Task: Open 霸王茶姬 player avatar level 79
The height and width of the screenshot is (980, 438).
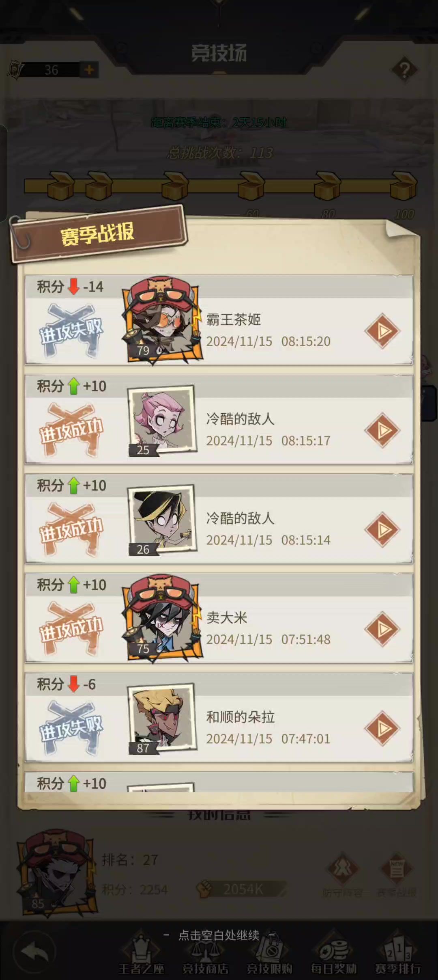Action: 162,321
